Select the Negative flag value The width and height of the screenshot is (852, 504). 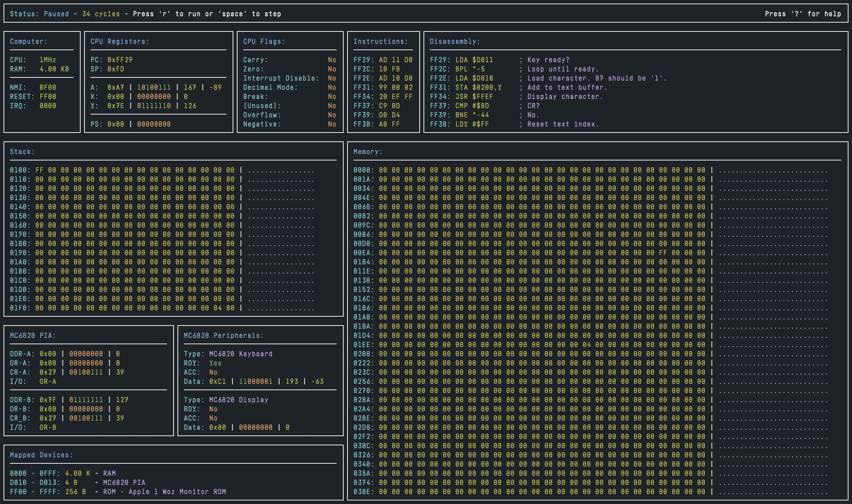332,124
